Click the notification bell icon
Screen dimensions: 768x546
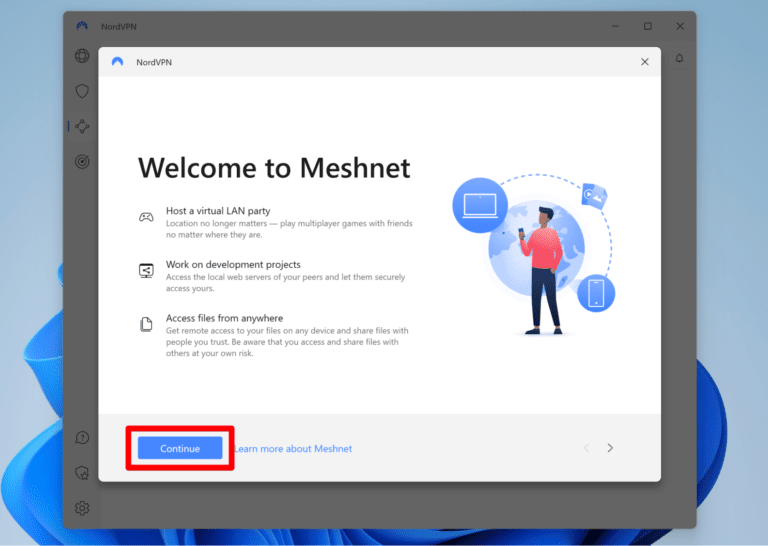[x=679, y=59]
